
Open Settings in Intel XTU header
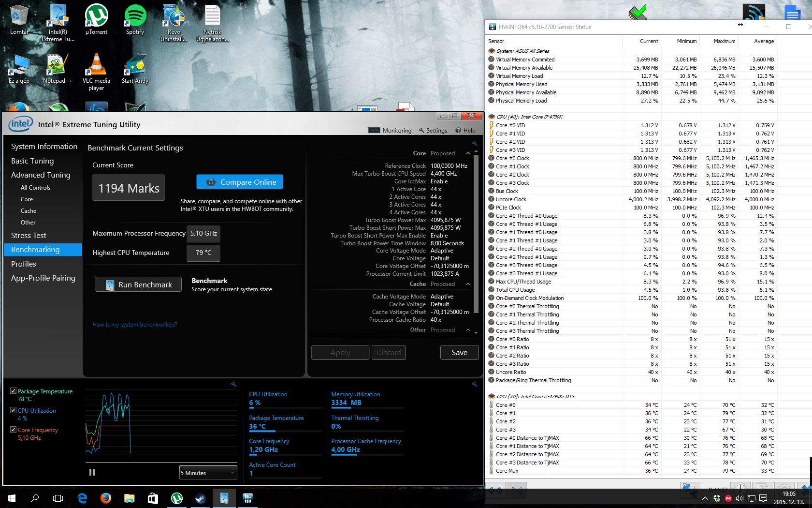(x=433, y=130)
